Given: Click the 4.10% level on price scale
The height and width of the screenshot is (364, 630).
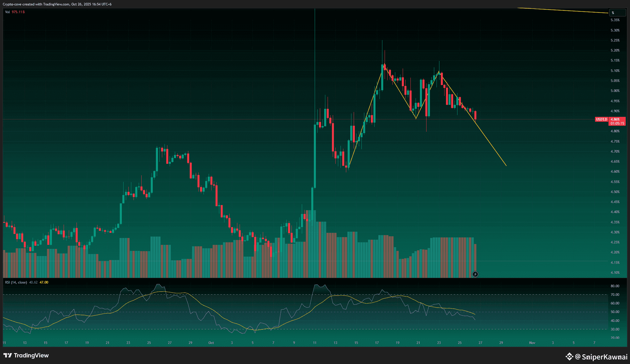Looking at the screenshot, I should coord(615,273).
